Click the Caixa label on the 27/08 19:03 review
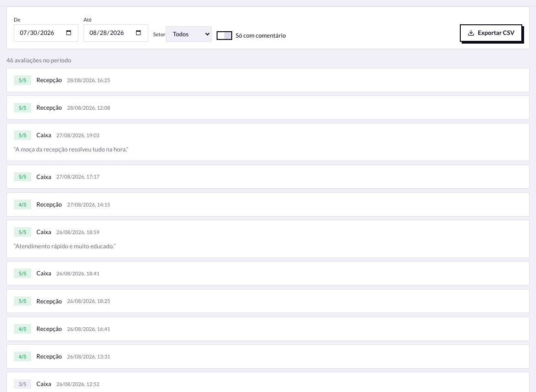 point(44,135)
